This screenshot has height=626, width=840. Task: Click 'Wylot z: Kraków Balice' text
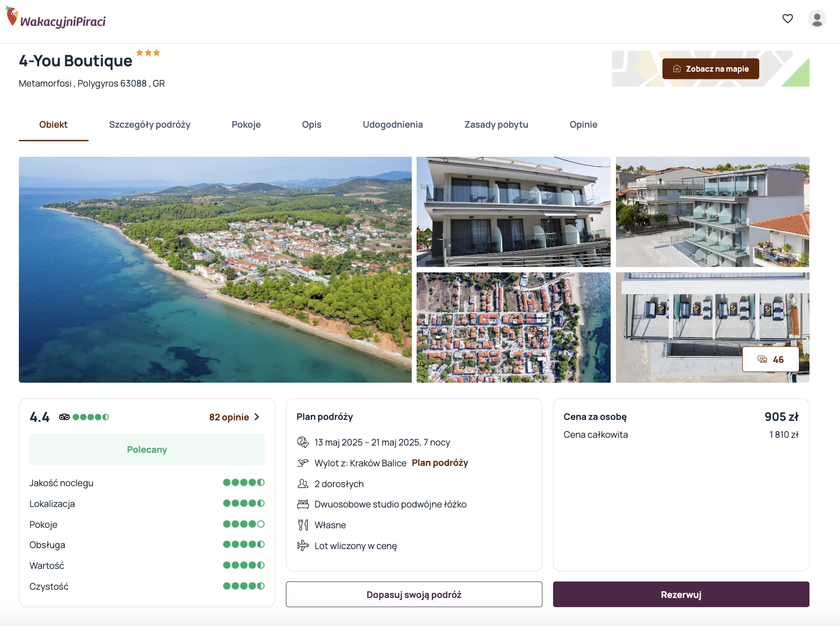pos(360,463)
